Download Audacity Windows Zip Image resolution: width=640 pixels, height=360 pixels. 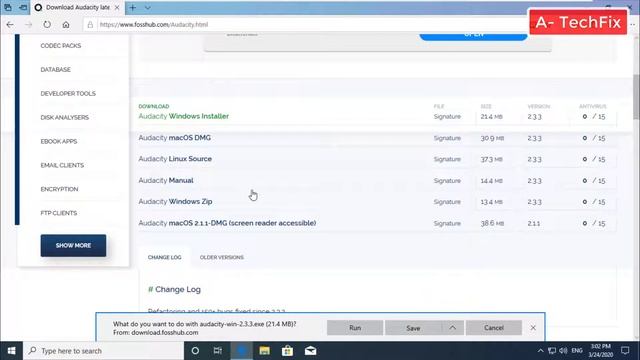[176, 202]
